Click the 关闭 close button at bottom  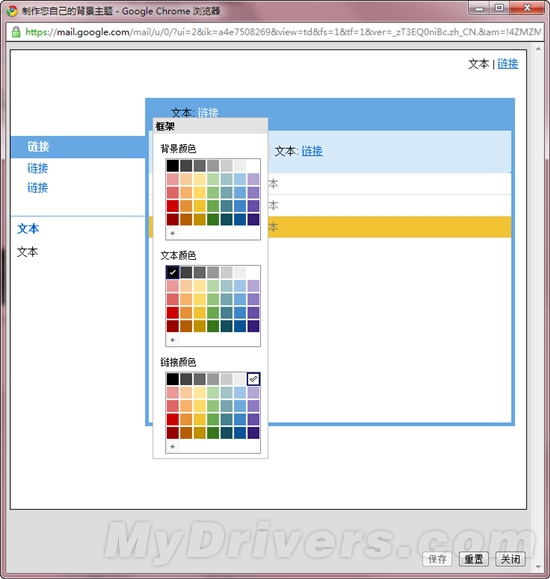point(510,559)
